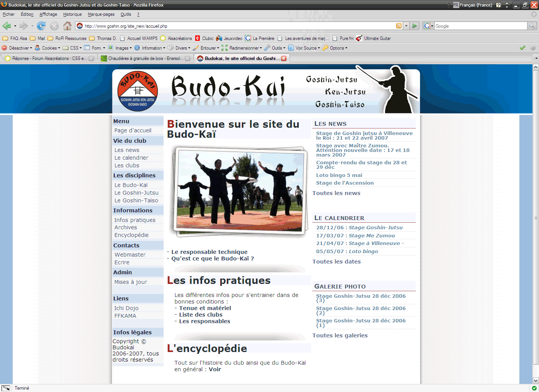Go to Le calendrier page

coord(131,158)
